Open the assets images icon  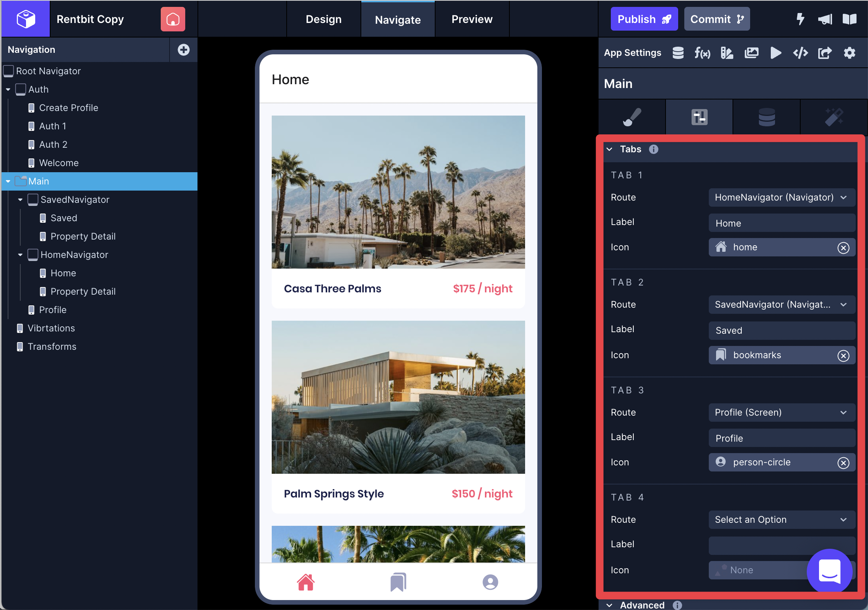coord(751,53)
